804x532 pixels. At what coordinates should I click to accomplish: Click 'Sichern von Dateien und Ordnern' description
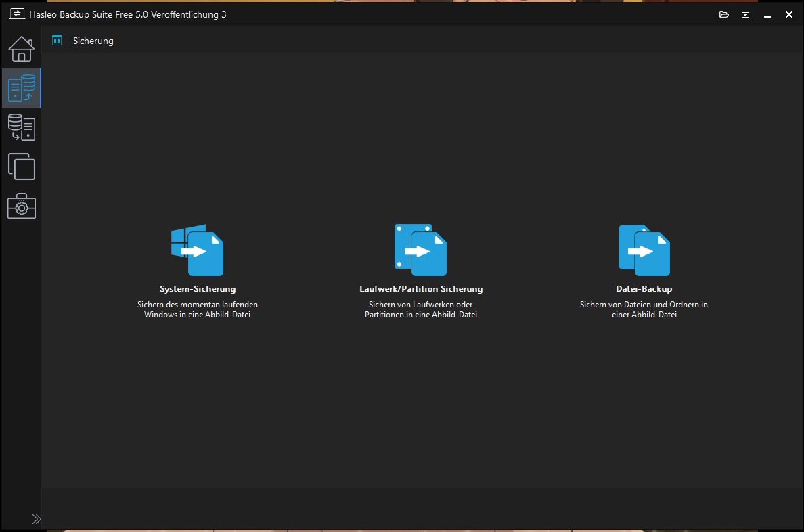click(644, 309)
